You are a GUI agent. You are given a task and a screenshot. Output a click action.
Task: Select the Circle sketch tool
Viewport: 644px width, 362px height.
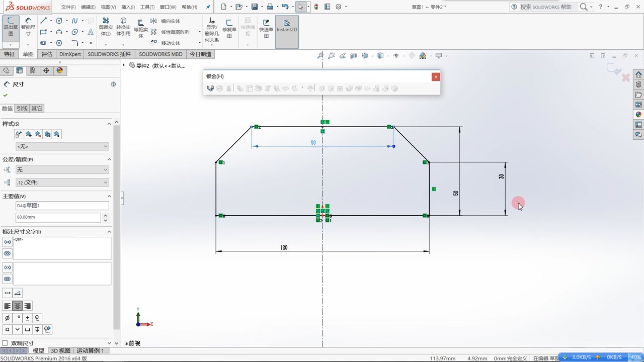point(59,21)
